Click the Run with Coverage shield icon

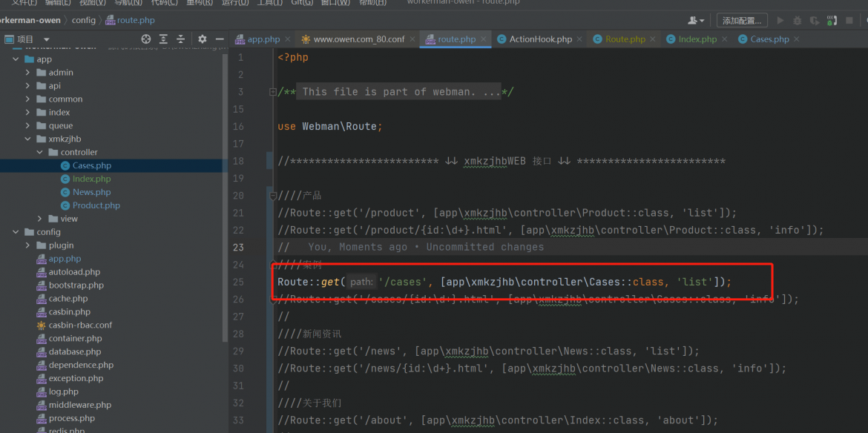click(815, 21)
